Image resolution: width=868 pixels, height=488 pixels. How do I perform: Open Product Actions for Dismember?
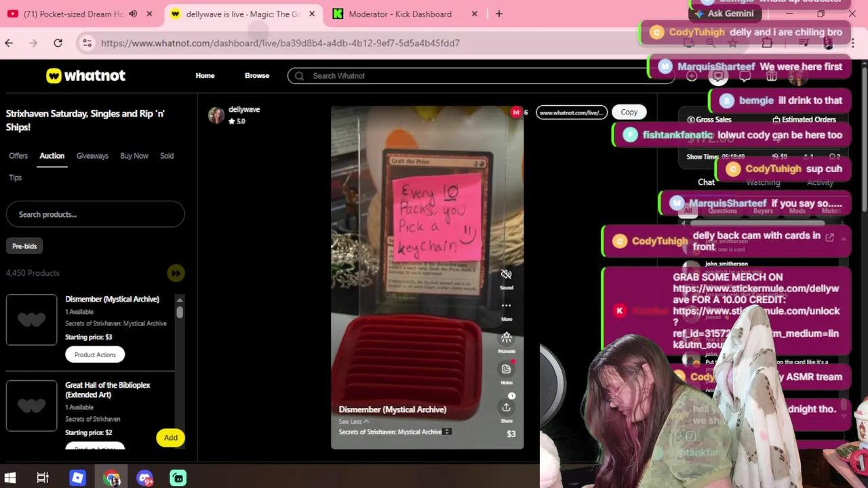pos(95,354)
